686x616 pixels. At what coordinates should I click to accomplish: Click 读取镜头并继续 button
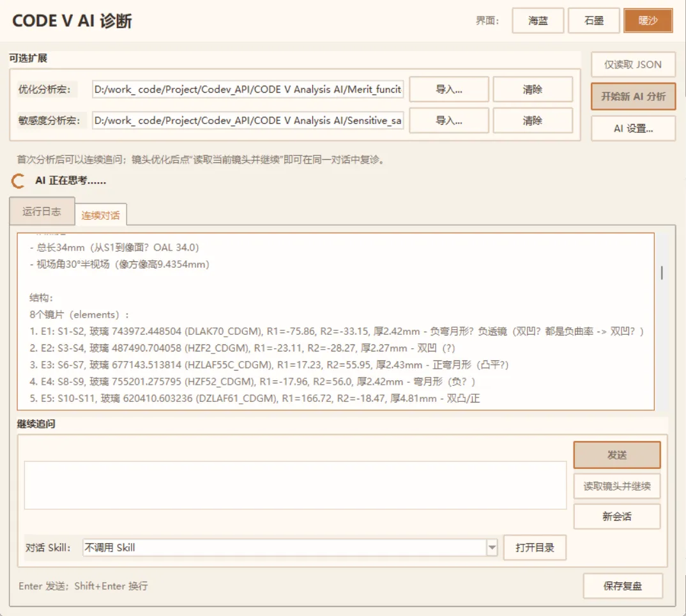[617, 486]
